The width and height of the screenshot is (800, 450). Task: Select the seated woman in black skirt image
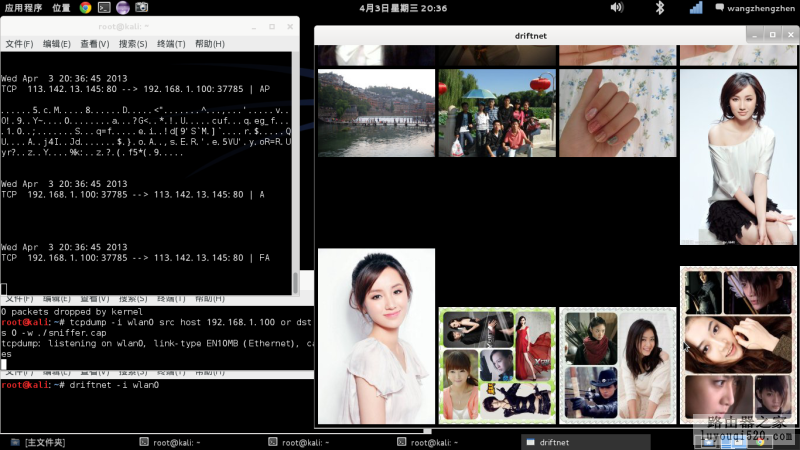coord(738,157)
